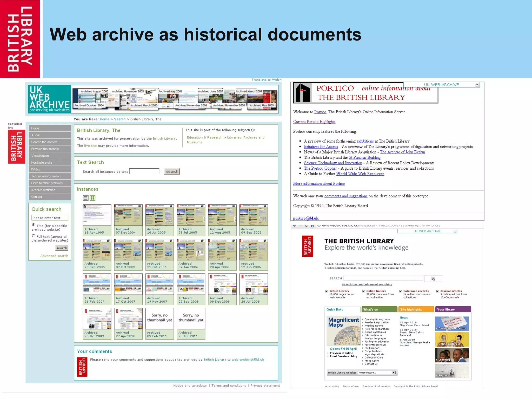Screen dimensions: 532x399
Task: Open the Read Curators' blog link
Action: coord(343,356)
